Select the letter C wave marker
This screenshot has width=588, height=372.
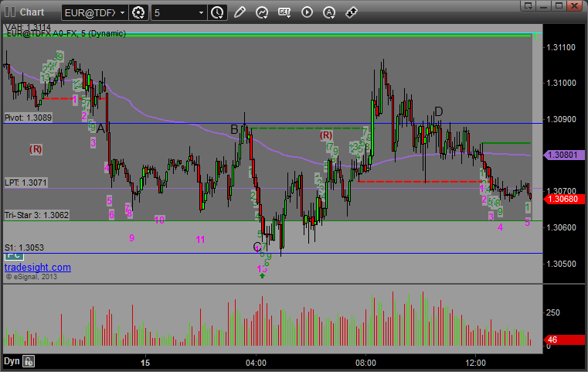point(257,247)
